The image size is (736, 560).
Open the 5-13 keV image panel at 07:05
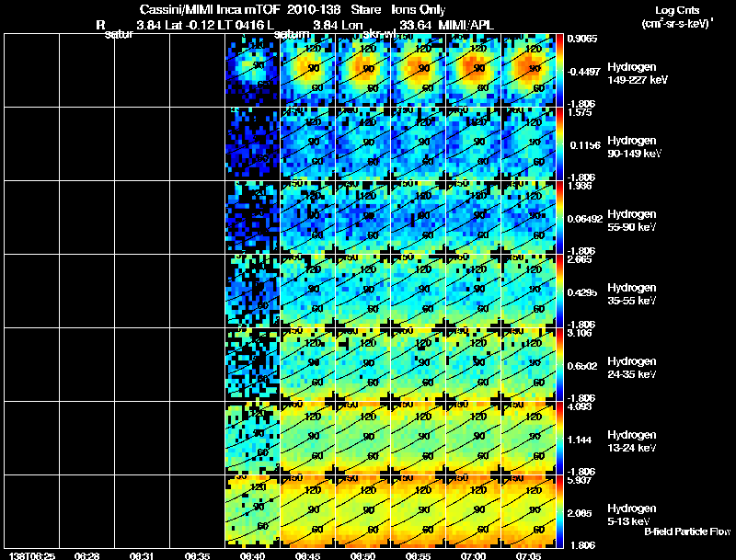pyautogui.click(x=528, y=512)
